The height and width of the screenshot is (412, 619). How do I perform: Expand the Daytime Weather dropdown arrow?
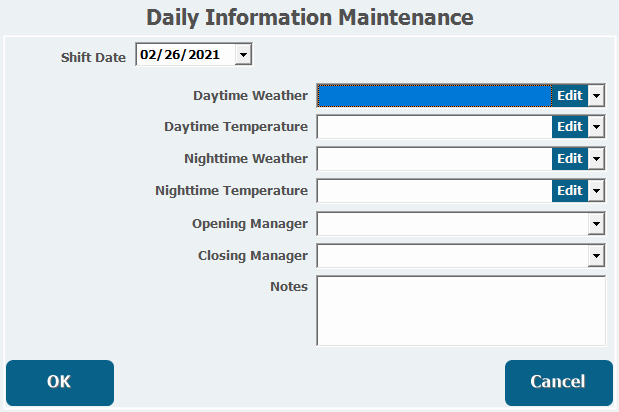click(596, 95)
